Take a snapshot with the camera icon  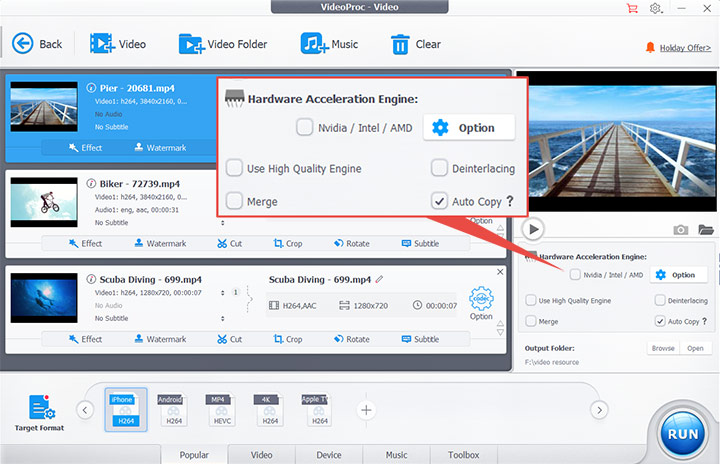pyautogui.click(x=681, y=229)
